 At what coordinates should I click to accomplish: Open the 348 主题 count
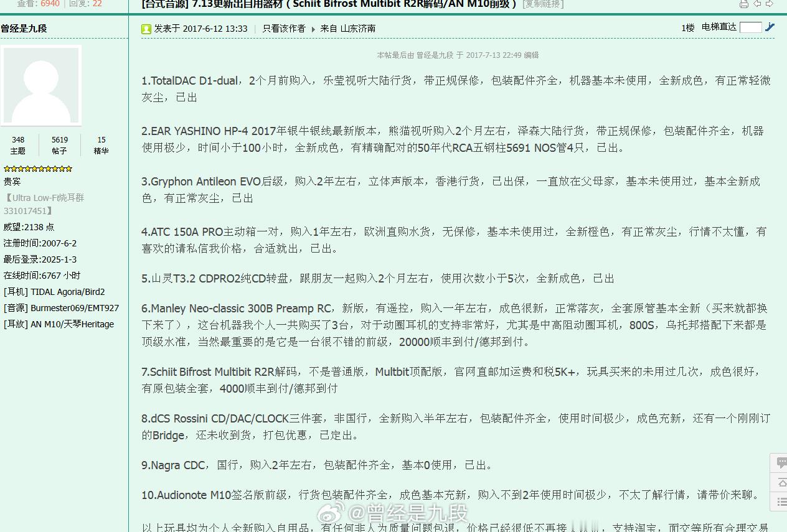pos(18,146)
